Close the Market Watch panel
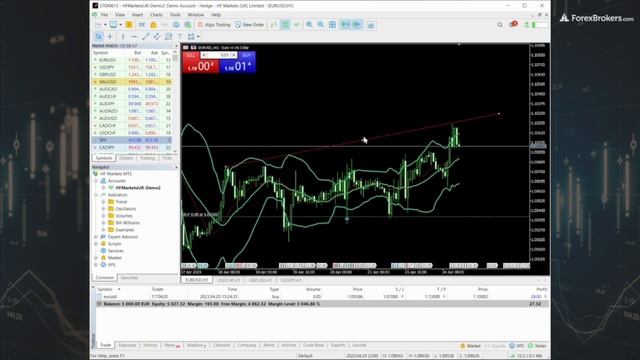640x360 pixels. pos(176,46)
